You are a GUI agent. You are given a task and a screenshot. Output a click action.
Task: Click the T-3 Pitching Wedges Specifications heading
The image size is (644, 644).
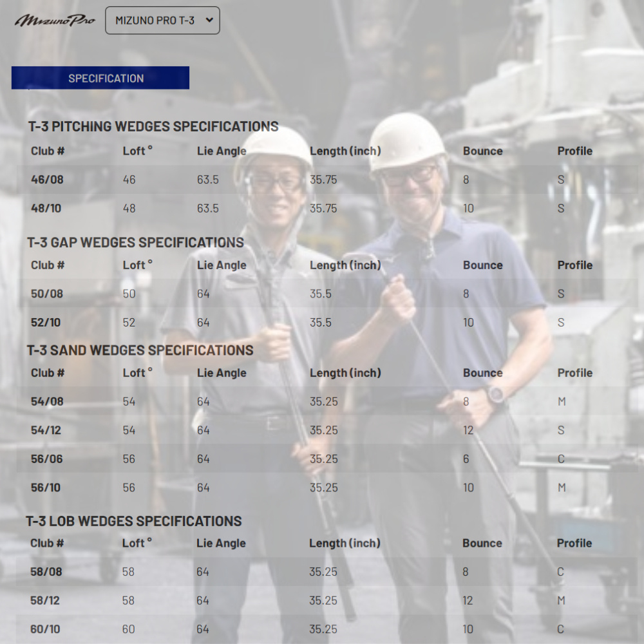pos(153,126)
